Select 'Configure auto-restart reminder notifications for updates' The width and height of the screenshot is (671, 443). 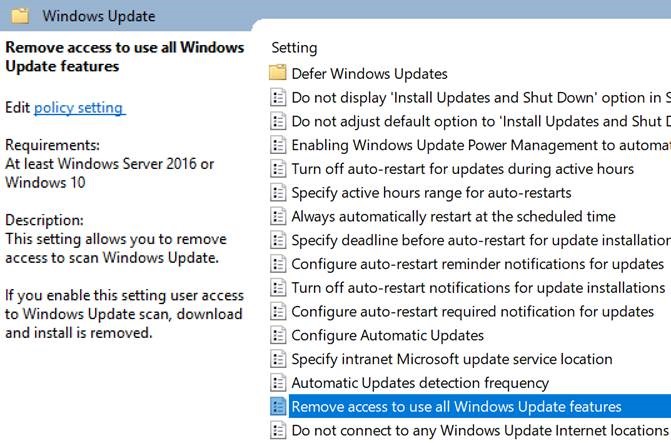point(477,264)
